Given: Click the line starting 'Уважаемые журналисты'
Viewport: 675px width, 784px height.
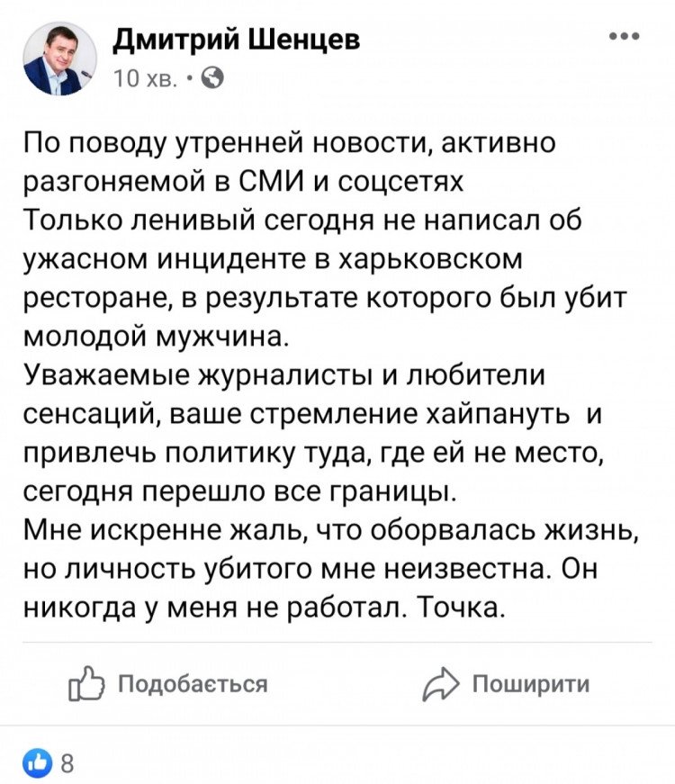Looking at the screenshot, I should (284, 376).
